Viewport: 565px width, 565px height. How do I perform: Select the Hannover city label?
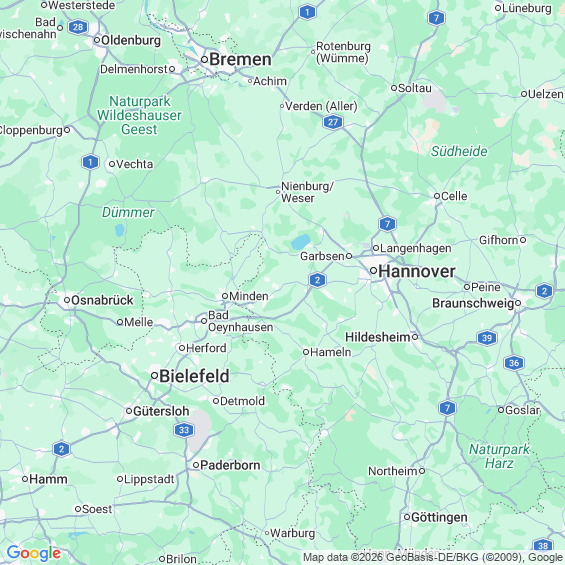pos(417,271)
